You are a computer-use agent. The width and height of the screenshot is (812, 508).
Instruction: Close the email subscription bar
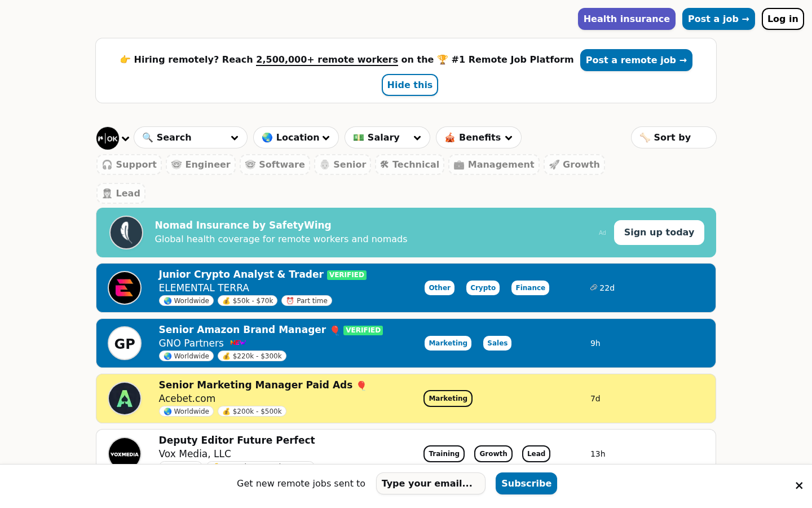(x=798, y=485)
